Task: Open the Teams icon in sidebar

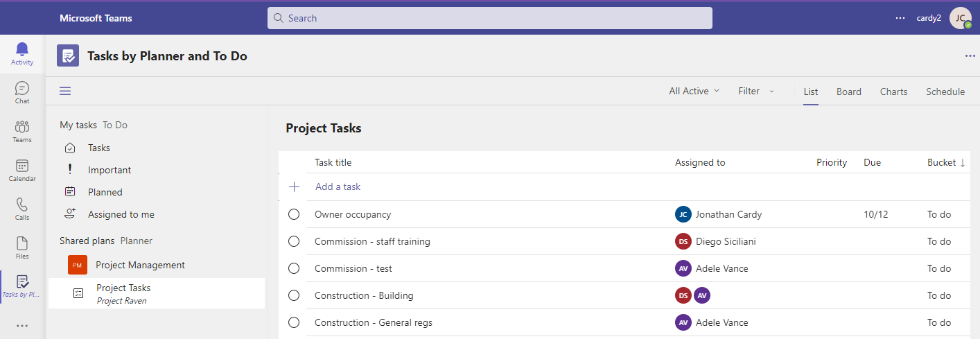Action: coord(22,128)
